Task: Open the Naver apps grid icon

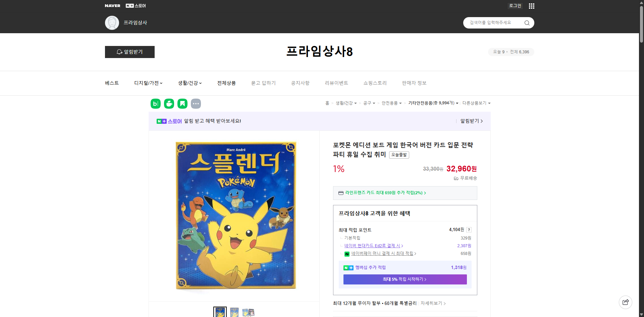Action: pyautogui.click(x=531, y=6)
